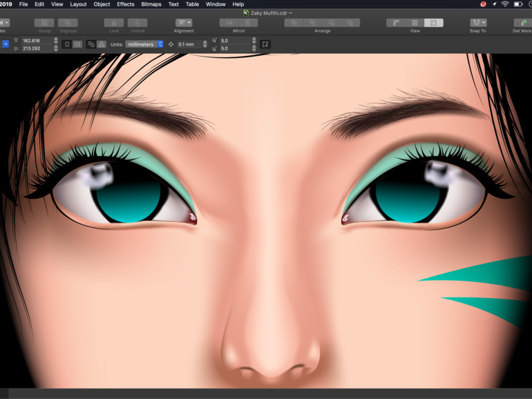Open the Help menu
The height and width of the screenshot is (399, 532).
point(238,4)
